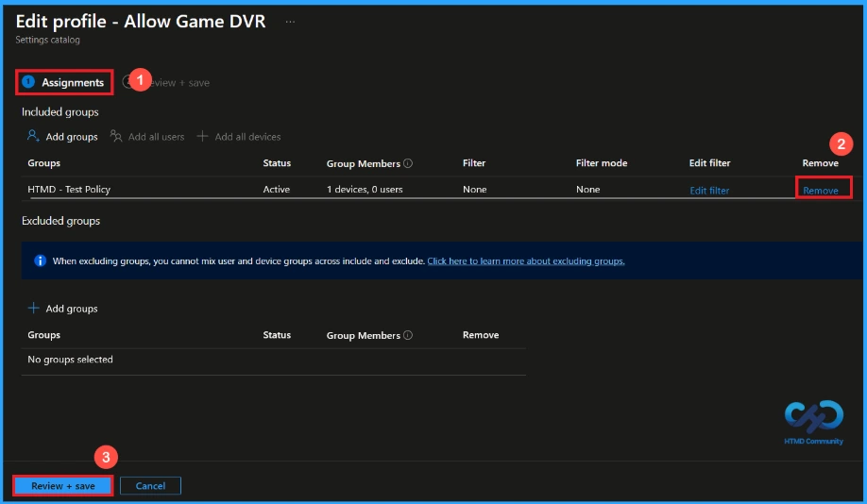This screenshot has width=867, height=504.
Task: Click the Add all devices option
Action: click(239, 137)
